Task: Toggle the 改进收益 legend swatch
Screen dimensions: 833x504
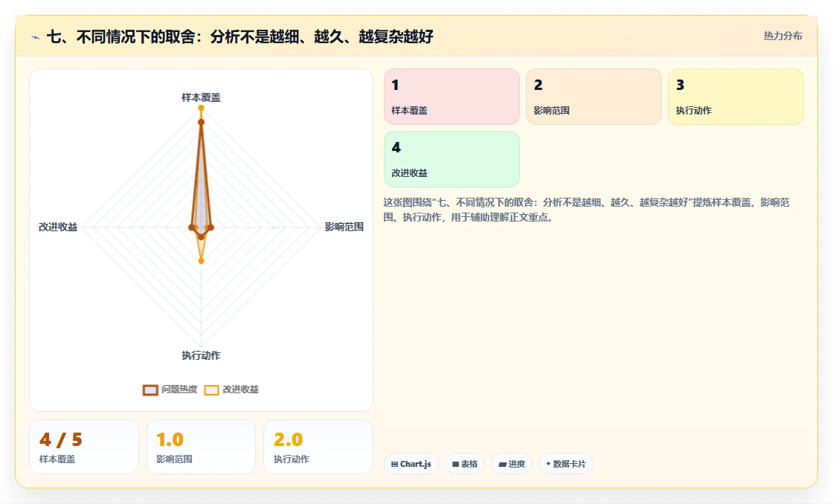Action: 211,390
